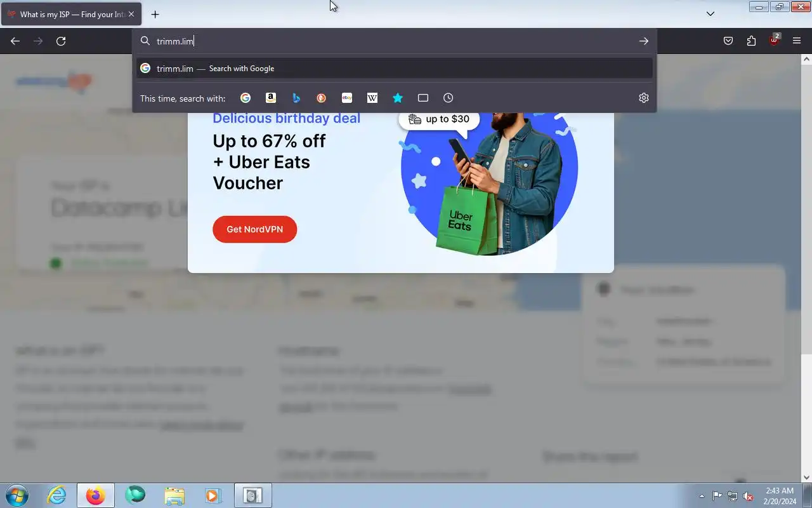
Task: Open Windows Explorer folder from taskbar
Action: tap(174, 495)
